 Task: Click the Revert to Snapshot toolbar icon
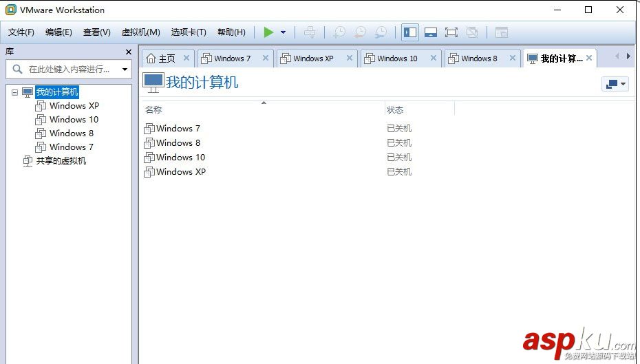coord(360,32)
